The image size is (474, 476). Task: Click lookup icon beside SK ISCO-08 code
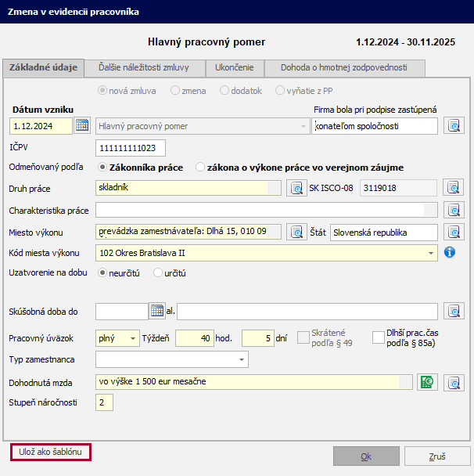pos(454,188)
